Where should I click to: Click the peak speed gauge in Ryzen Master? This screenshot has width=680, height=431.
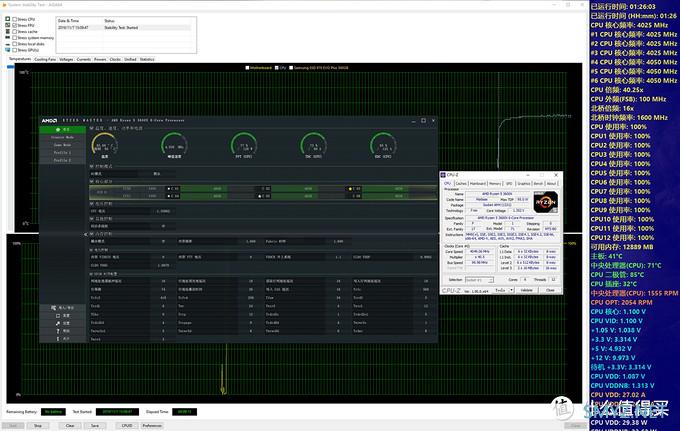tap(174, 145)
